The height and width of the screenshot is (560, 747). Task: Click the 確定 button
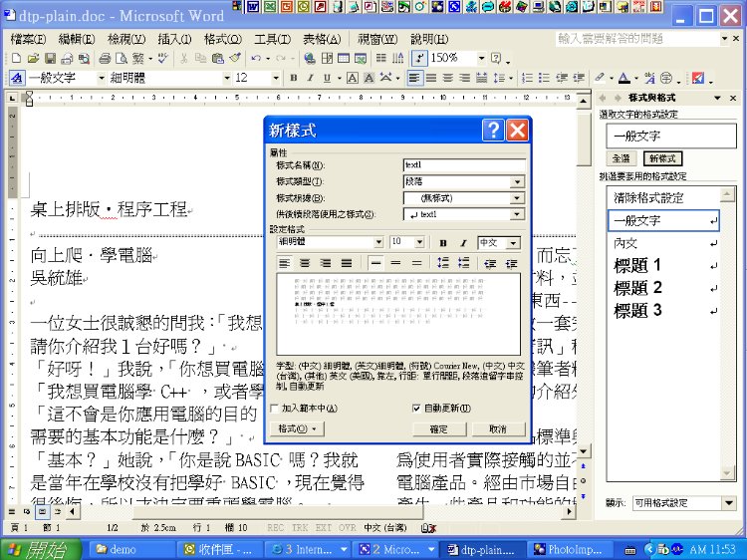(439, 428)
